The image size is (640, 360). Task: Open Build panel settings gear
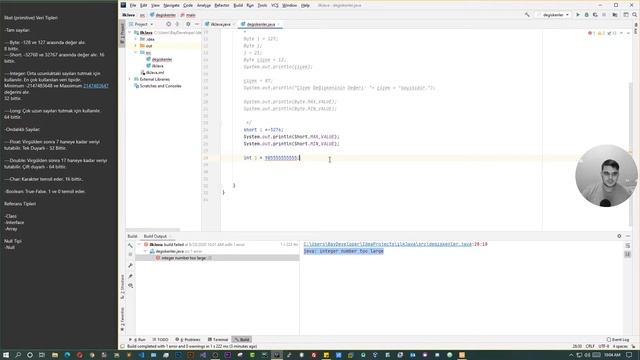619,236
